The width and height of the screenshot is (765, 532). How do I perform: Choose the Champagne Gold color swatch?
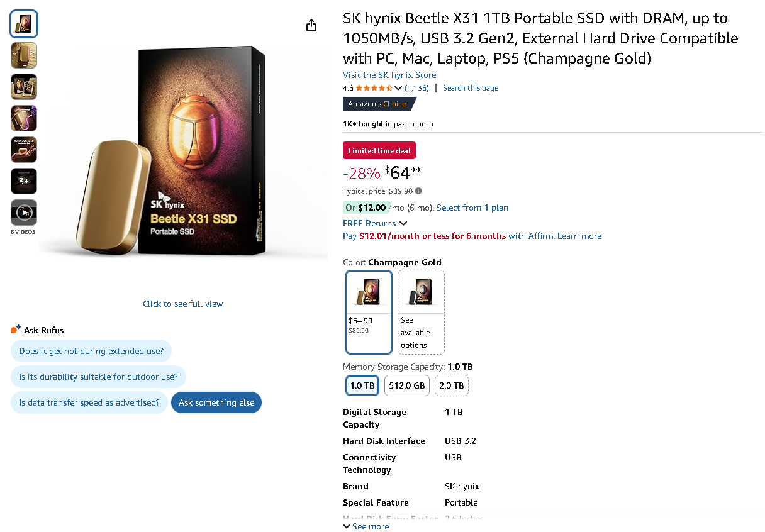pyautogui.click(x=369, y=312)
